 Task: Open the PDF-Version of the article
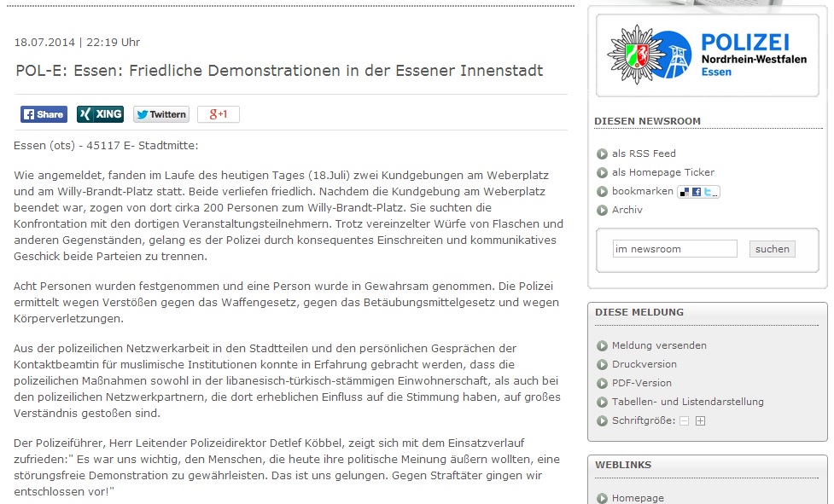click(641, 383)
